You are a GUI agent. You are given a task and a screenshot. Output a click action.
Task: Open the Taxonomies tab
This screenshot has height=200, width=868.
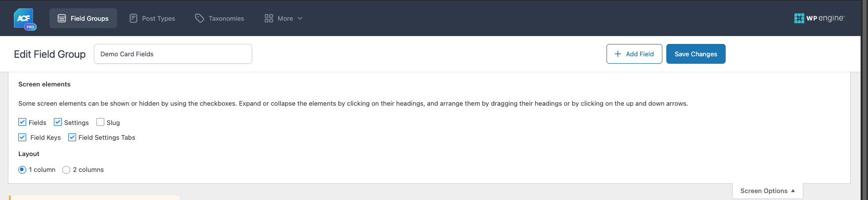219,18
